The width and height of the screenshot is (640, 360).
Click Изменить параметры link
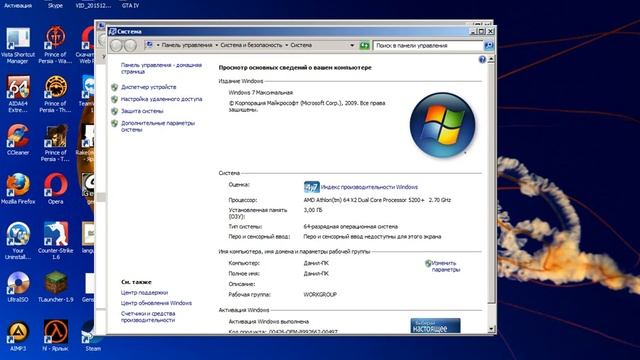[x=445, y=266]
